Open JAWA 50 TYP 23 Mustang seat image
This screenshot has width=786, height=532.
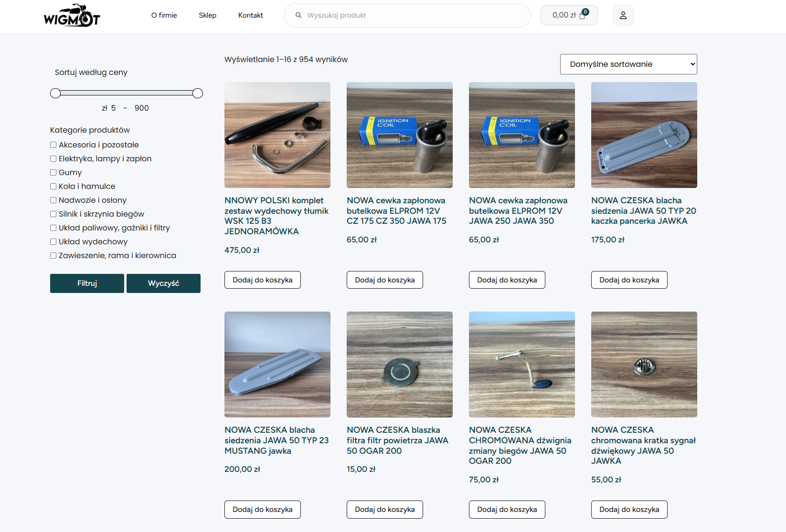tap(277, 365)
